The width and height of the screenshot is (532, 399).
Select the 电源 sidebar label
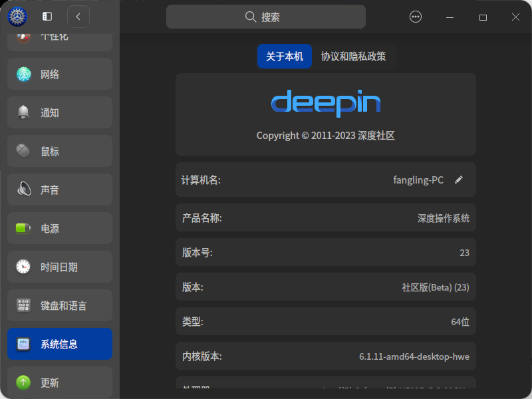50,229
